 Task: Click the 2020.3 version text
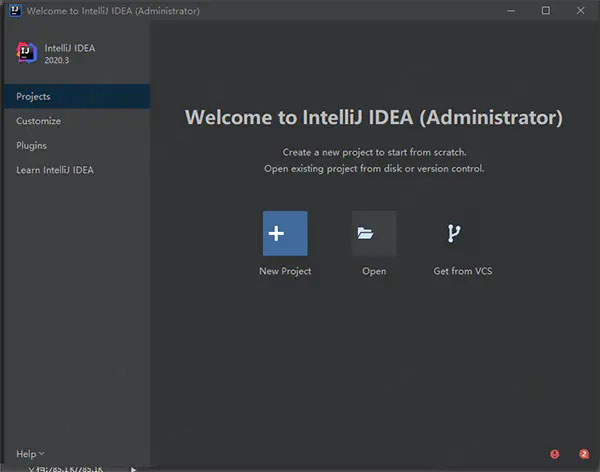58,61
